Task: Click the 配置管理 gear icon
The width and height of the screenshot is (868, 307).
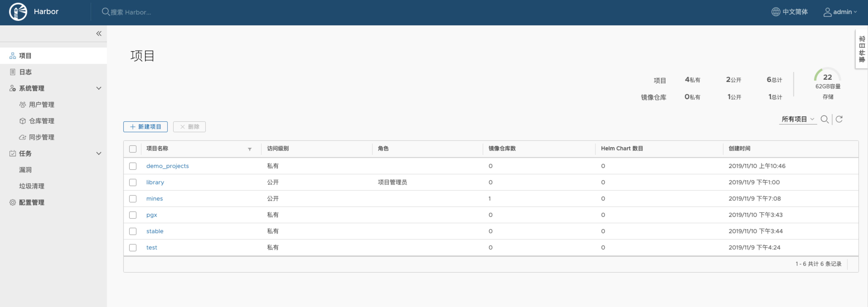Action: 12,202
